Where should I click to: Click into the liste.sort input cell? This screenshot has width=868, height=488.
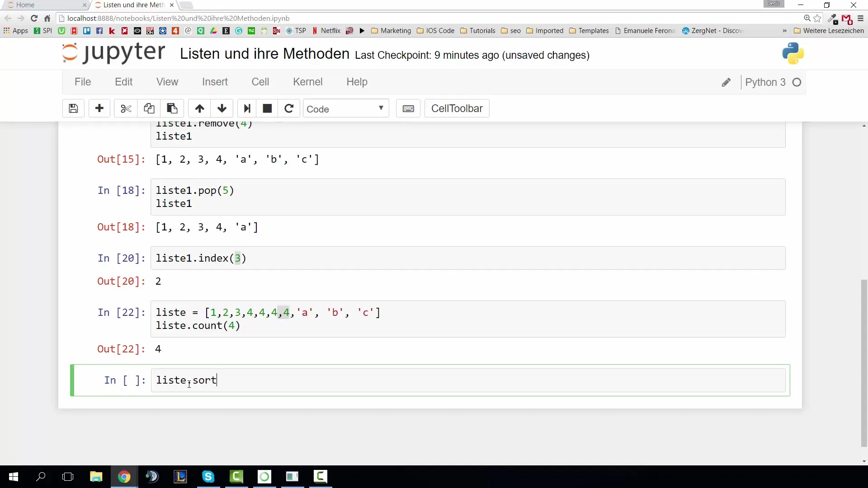tap(468, 380)
